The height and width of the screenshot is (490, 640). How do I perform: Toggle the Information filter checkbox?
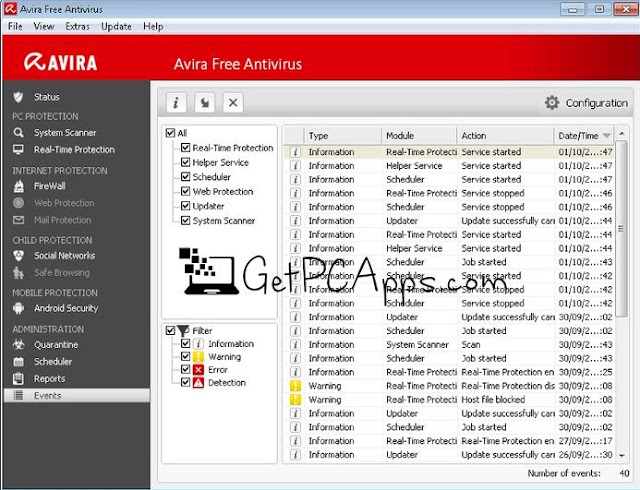point(185,343)
